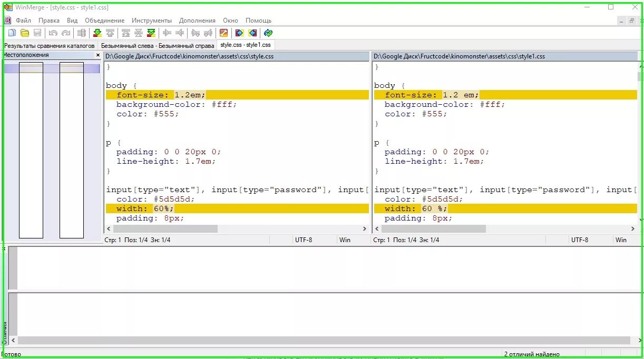Jump to first difference icon
The width and height of the screenshot is (644, 359).
(126, 33)
